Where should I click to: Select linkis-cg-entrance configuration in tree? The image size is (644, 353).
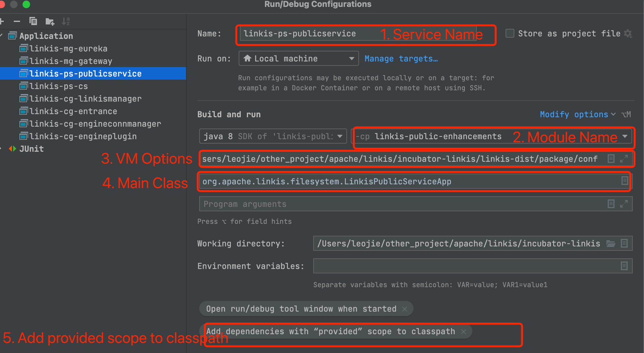click(x=73, y=111)
